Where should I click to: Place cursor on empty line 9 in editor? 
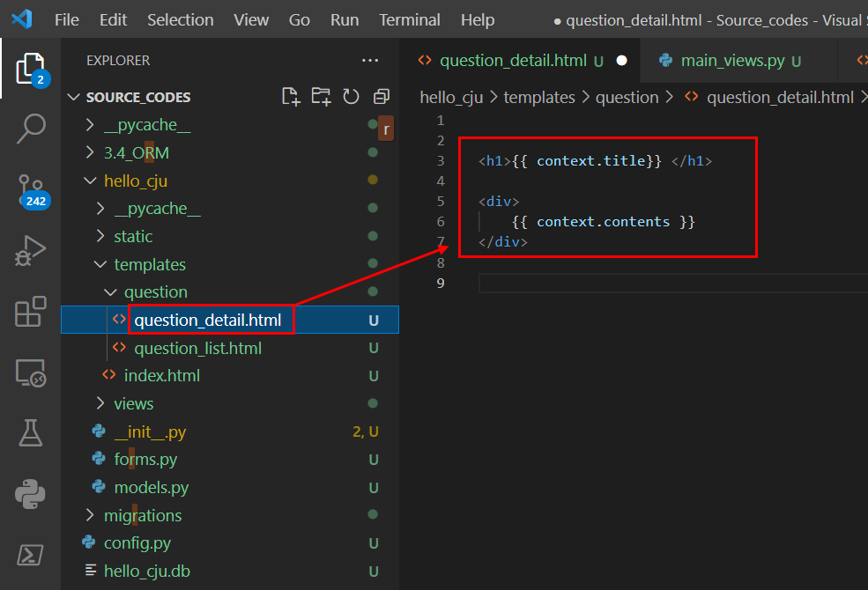point(672,283)
